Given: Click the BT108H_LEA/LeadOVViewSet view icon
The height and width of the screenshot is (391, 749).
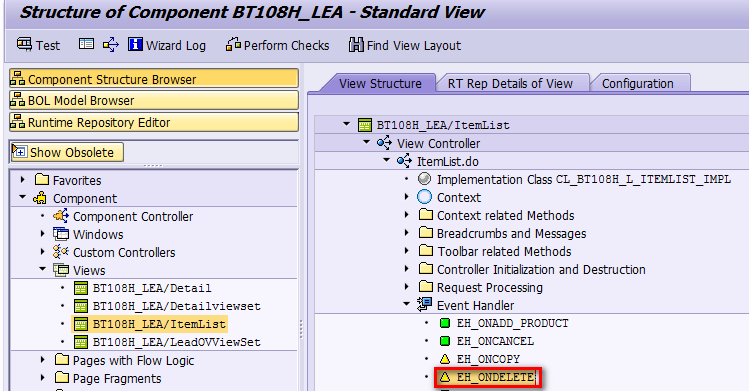Looking at the screenshot, I should point(81,342).
